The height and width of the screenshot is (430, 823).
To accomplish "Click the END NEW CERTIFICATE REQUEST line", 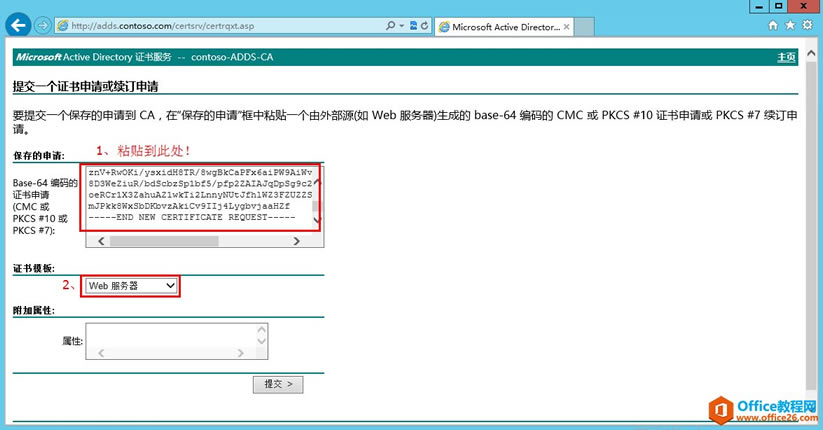I will click(192, 217).
